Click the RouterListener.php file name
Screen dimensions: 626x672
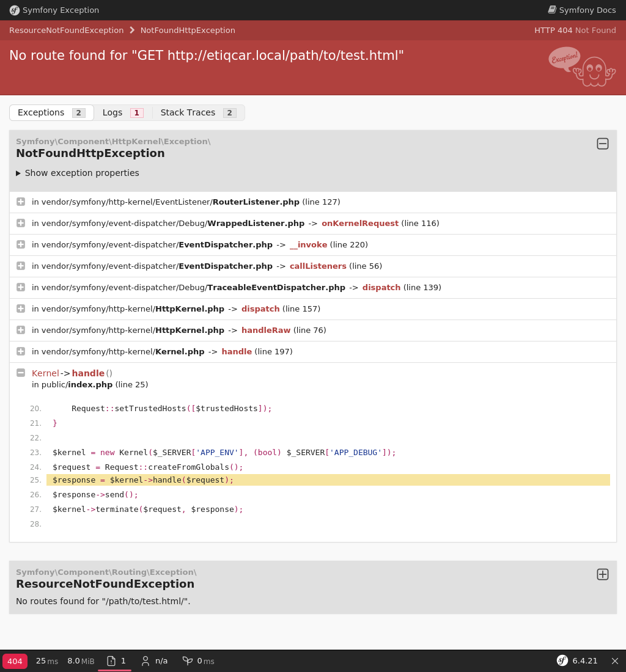click(x=256, y=202)
